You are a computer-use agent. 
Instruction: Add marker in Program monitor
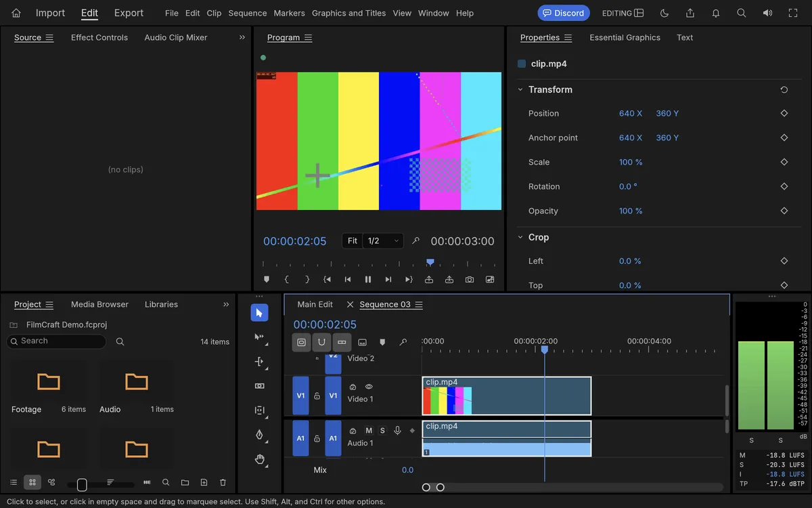click(x=267, y=279)
